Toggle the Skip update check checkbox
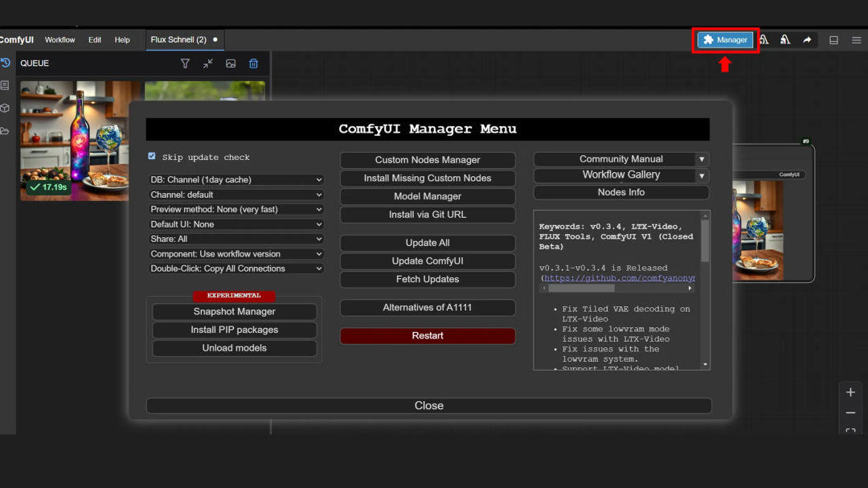 click(152, 156)
